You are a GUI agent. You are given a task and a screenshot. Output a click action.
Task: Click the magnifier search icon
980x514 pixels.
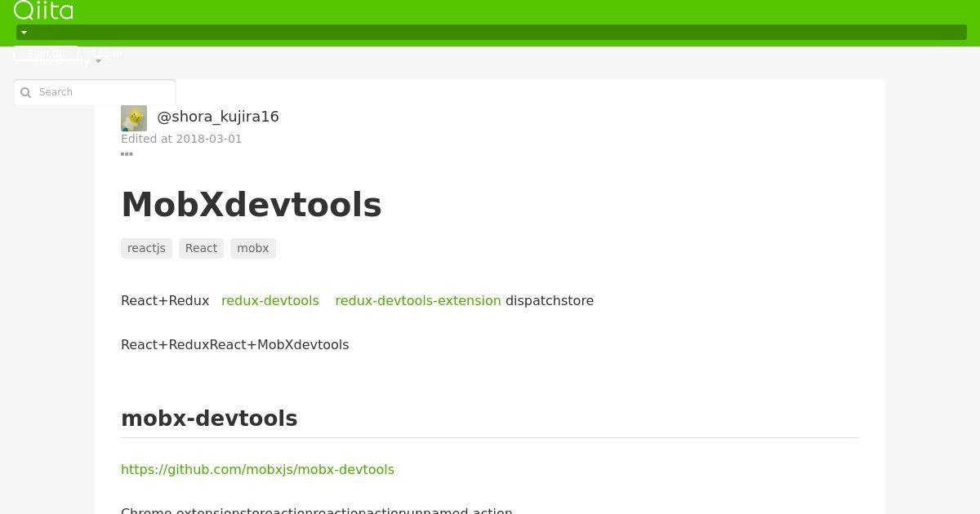[25, 92]
